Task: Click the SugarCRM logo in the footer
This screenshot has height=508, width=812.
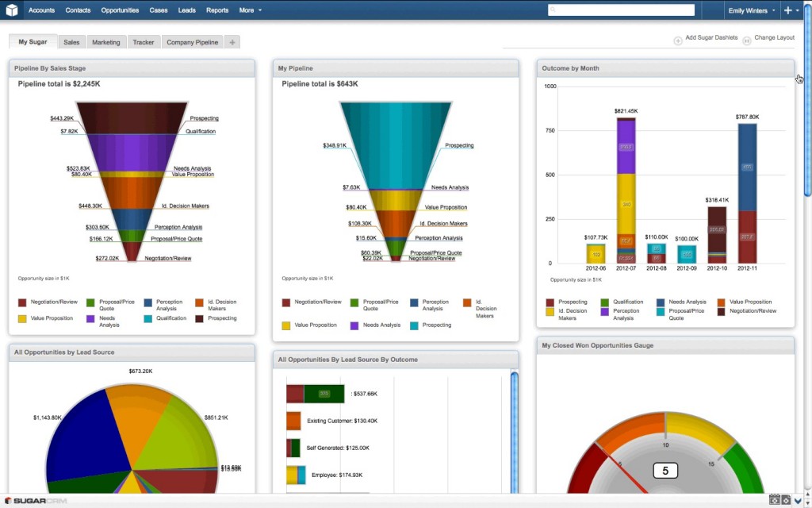Action: click(x=35, y=501)
